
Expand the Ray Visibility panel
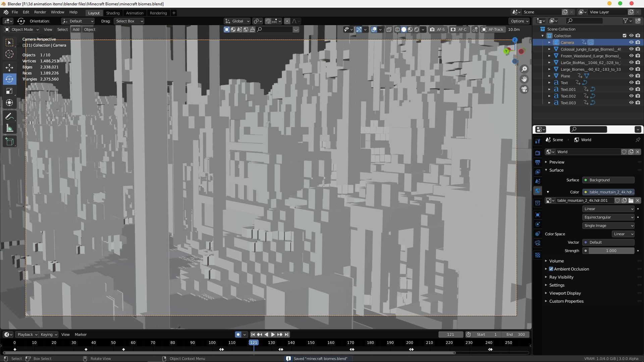point(561,277)
